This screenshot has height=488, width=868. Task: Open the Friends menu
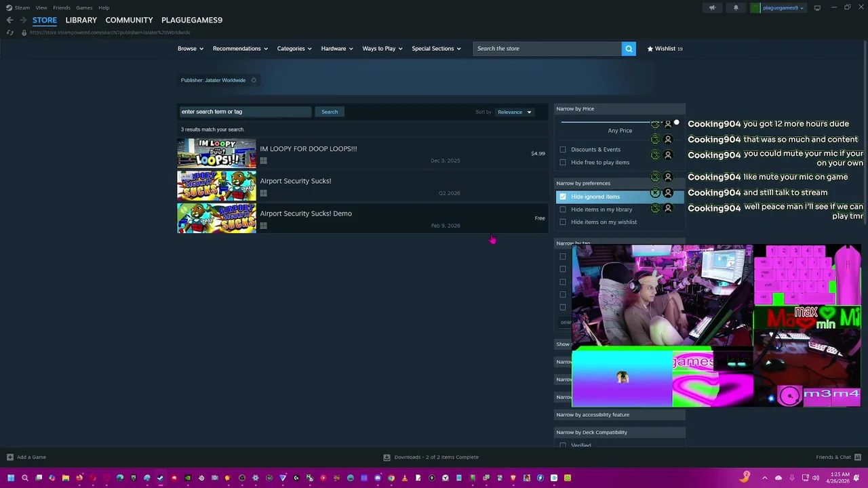62,8
